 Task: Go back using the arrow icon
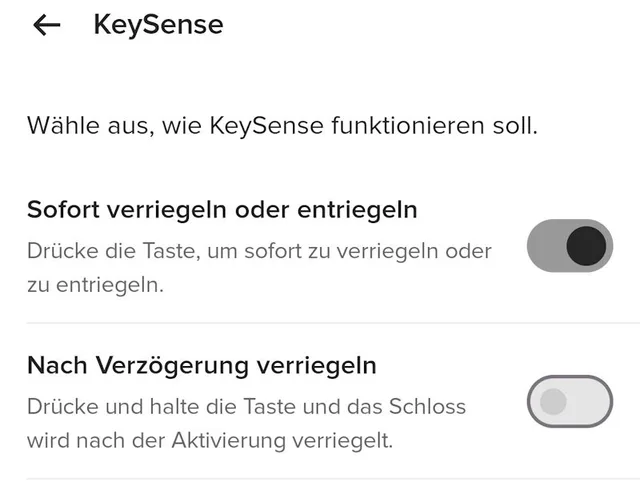tap(47, 25)
